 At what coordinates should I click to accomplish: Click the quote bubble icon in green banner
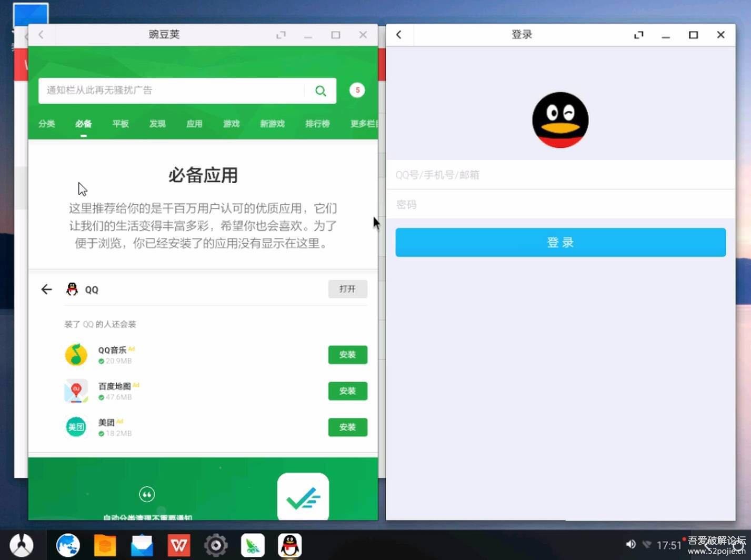click(147, 494)
